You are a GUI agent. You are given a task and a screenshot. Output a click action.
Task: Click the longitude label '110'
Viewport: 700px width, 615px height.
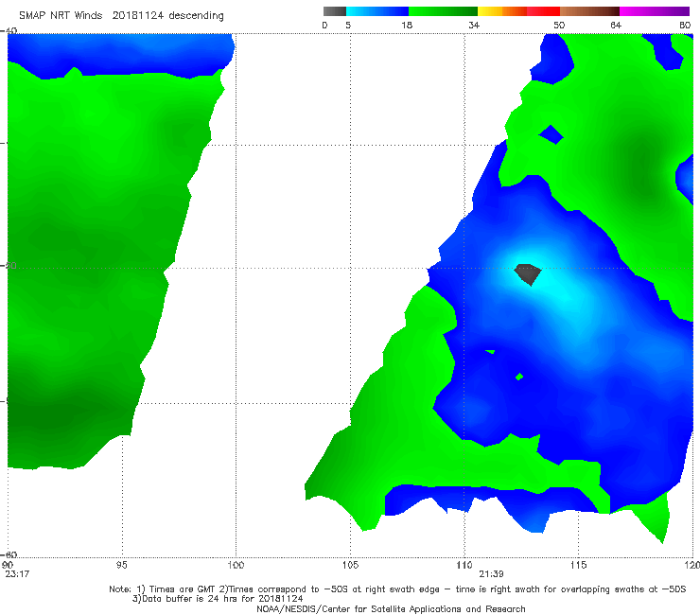click(x=464, y=565)
